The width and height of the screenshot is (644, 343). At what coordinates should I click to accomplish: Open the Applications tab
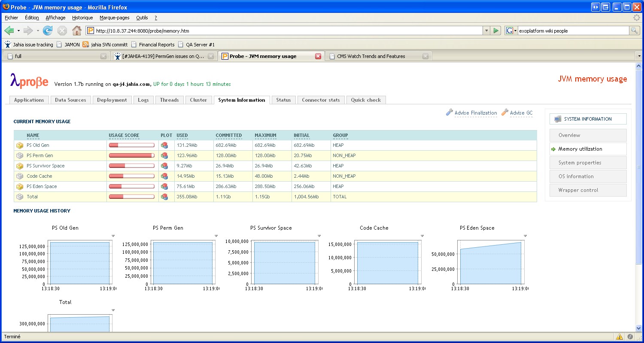pos(29,100)
